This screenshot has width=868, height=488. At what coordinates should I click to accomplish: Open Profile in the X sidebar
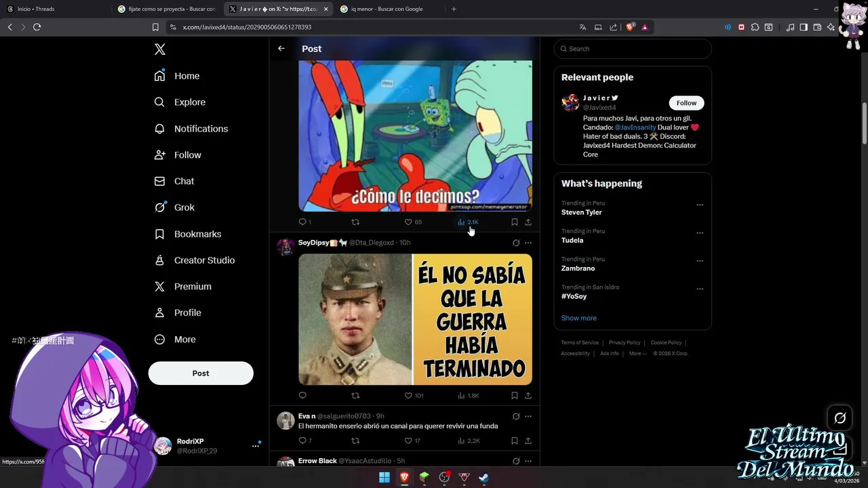(x=178, y=313)
